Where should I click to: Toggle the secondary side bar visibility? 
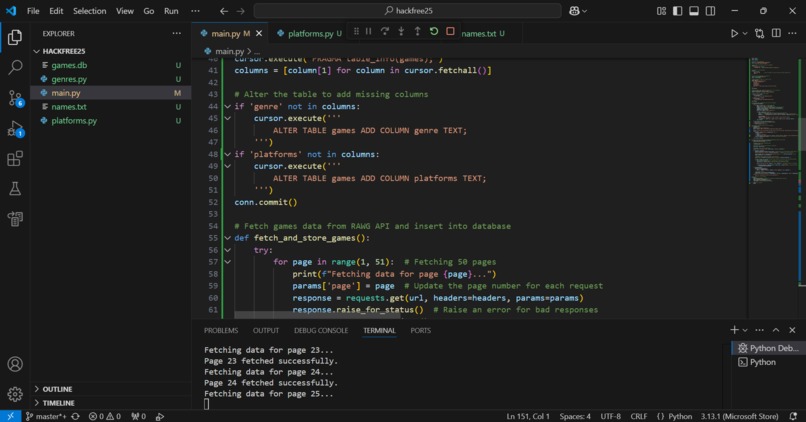click(x=710, y=11)
